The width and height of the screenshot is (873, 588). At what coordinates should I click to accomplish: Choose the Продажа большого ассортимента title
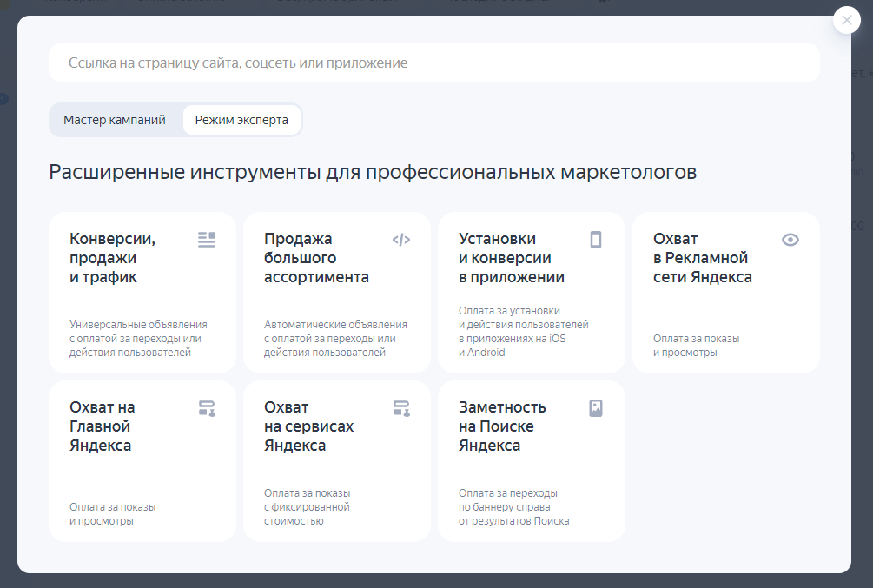(x=316, y=258)
